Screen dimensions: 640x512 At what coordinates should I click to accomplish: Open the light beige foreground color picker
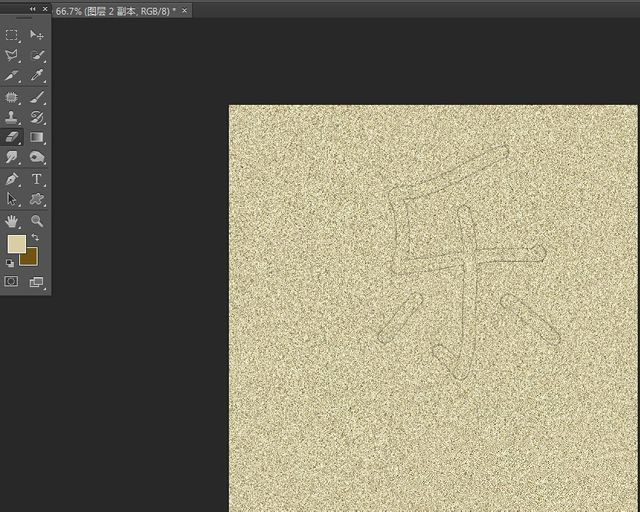coord(16,243)
